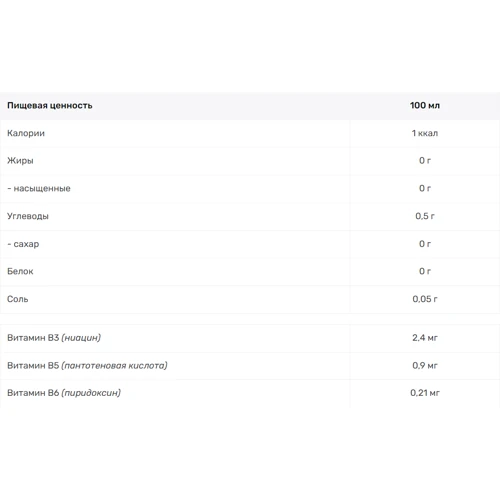Select the '- насыщенные' row label
The width and height of the screenshot is (500, 500).
pyautogui.click(x=39, y=189)
